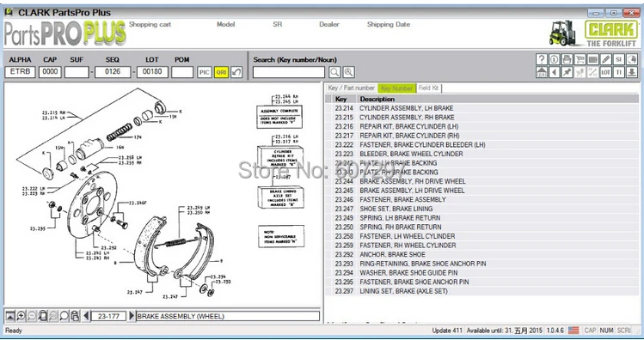
Task: Click the TI toolbar button
Action: point(618,72)
